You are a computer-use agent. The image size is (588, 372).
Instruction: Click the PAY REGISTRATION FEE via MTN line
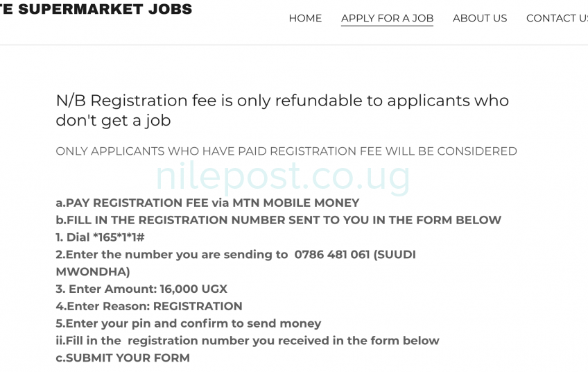(x=207, y=203)
